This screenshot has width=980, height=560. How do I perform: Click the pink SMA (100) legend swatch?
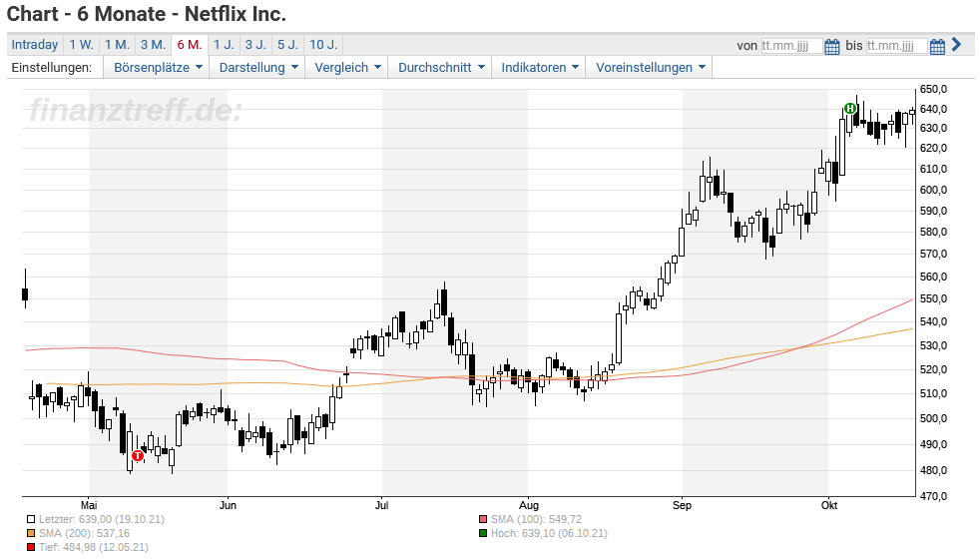tap(482, 519)
